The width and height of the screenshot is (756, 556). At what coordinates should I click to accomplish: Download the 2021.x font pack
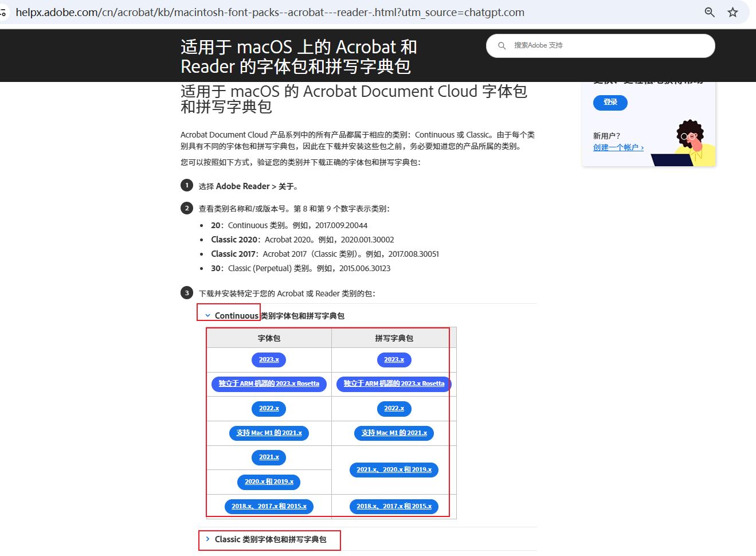coord(269,457)
